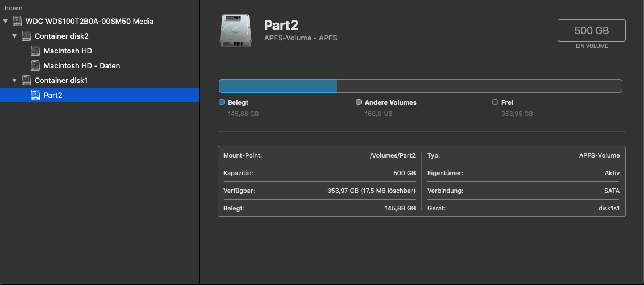Select Macintosh HD - Daten volume
644x285 pixels.
coord(81,65)
